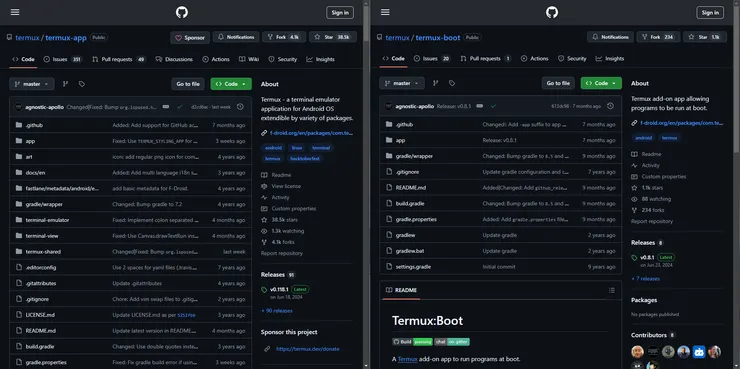Select the README tab in termux-boot
The height and width of the screenshot is (369, 740).
[x=401, y=290]
